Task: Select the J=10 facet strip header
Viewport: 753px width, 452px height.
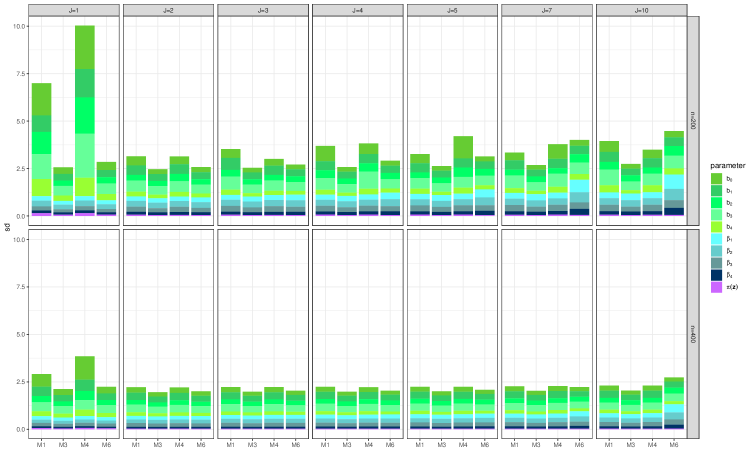Action: pyautogui.click(x=642, y=11)
